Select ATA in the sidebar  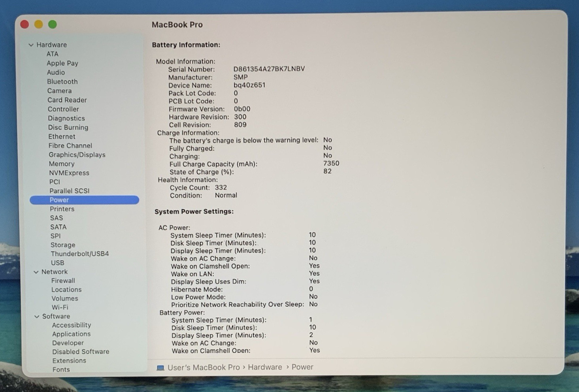52,54
